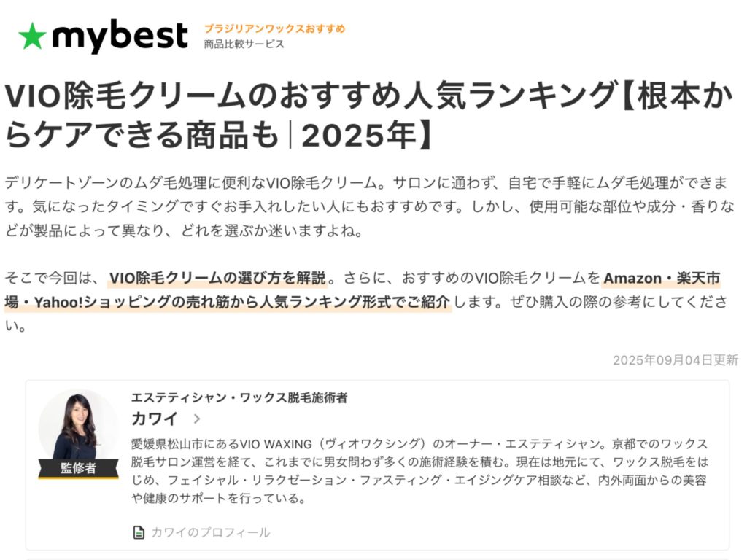Click the supervisor's profile photo
This screenshot has width=747, height=560.
(x=77, y=426)
